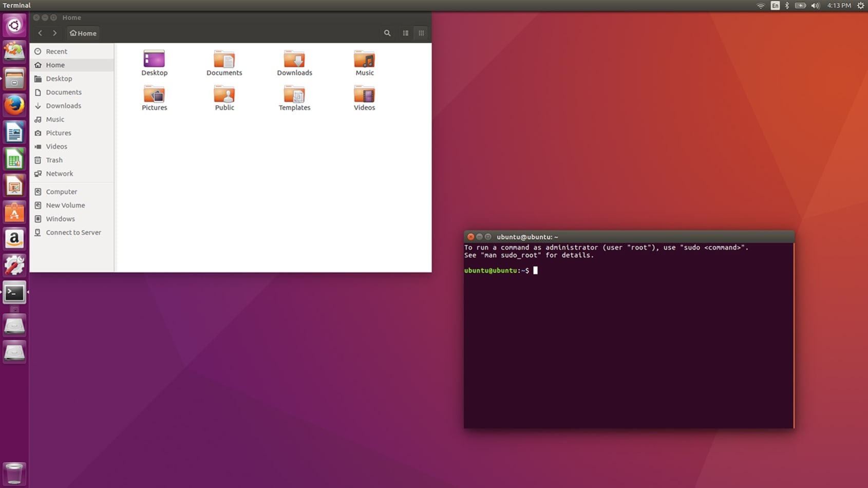
Task: Open LibreOffice Calc from the launcher
Action: pyautogui.click(x=14, y=159)
